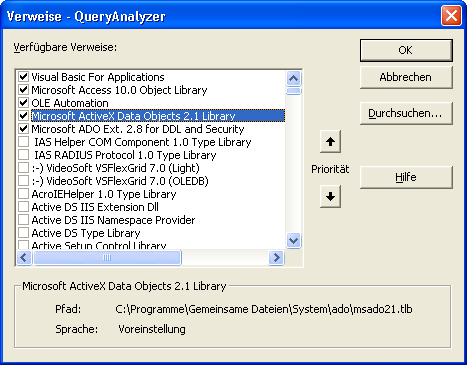Click the vertical scrollbar thumb
Viewport: 467px width, 365px height.
(x=294, y=91)
